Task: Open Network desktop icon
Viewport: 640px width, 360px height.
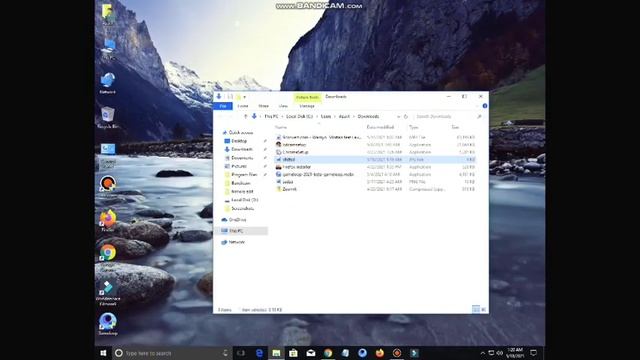Action: click(x=108, y=83)
